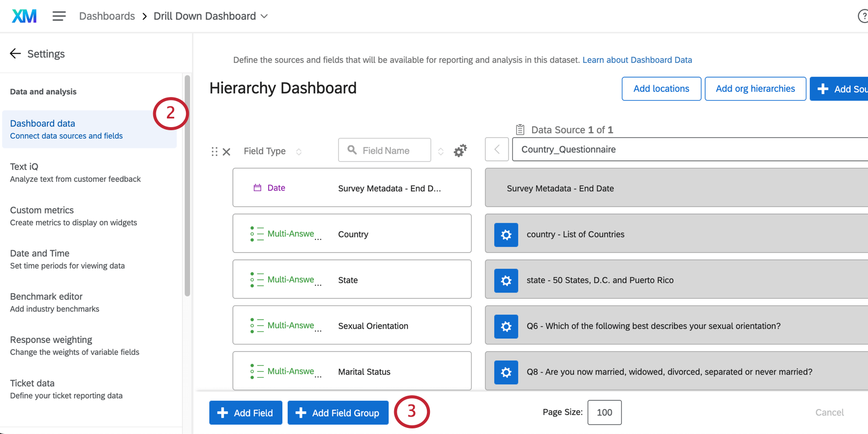The width and height of the screenshot is (868, 434).
Task: Open the Learn about Dashboard Data link
Action: click(x=637, y=60)
